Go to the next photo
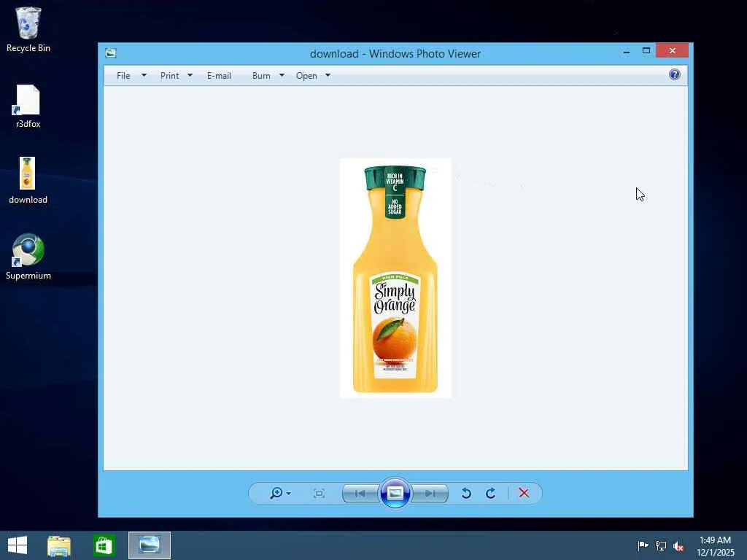Viewport: 747px width, 560px height. pos(430,494)
